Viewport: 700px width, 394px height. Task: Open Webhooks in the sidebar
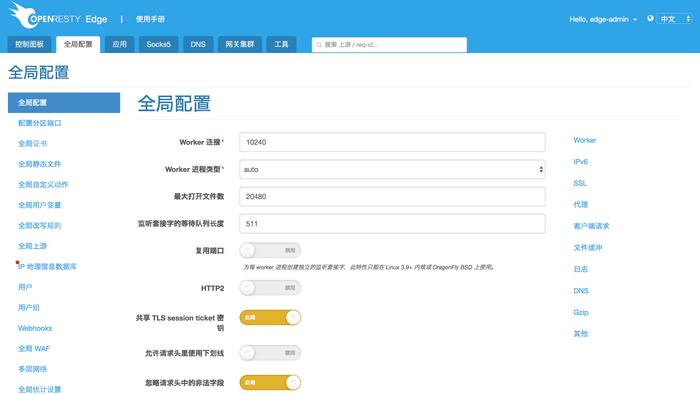click(35, 328)
